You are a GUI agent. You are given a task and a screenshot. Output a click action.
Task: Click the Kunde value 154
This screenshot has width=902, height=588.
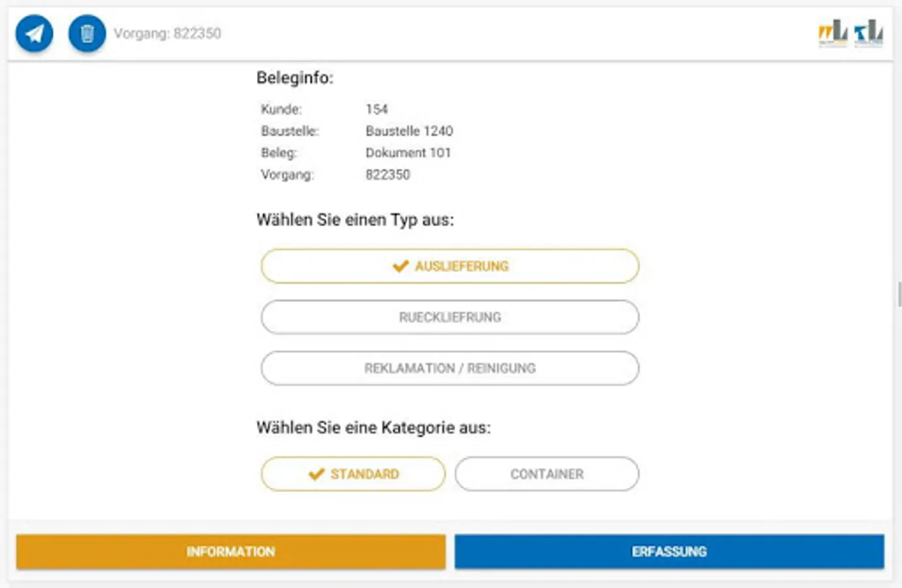pos(376,109)
